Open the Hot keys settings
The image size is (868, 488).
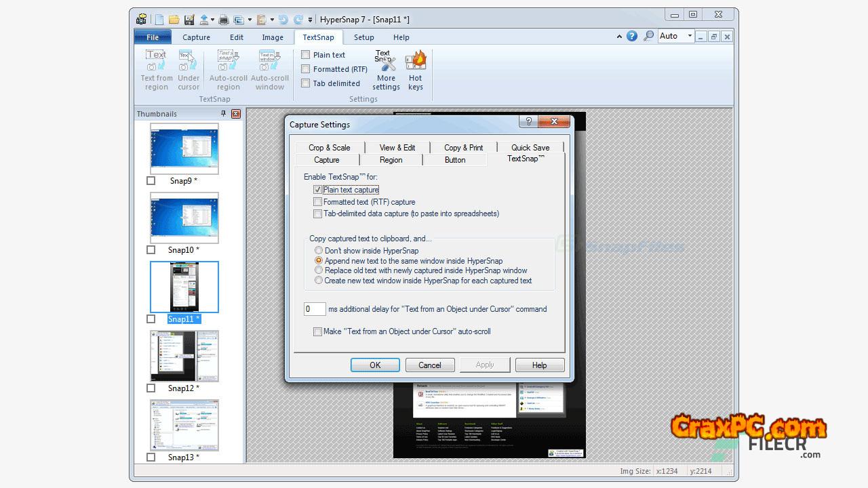(415, 70)
